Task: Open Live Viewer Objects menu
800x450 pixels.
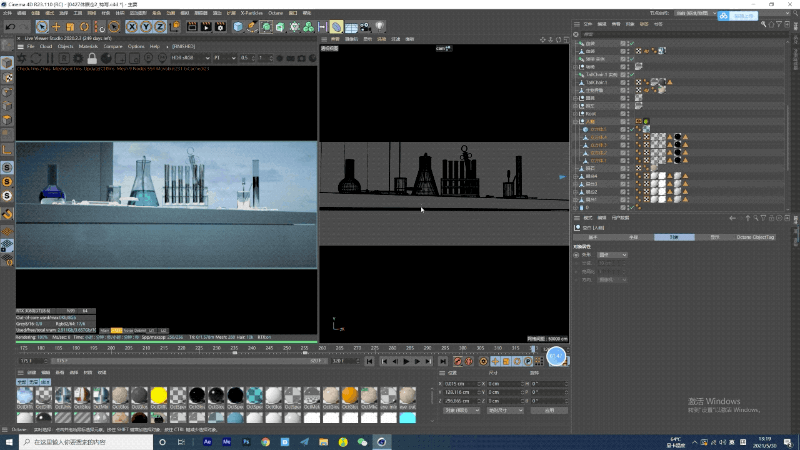Action: (65, 46)
